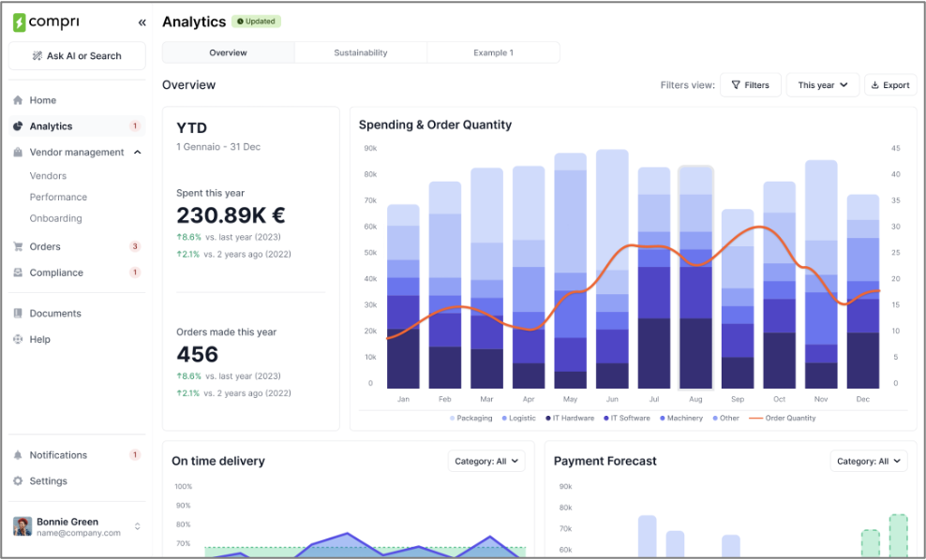The height and width of the screenshot is (560, 926).
Task: Click the Compri logo icon
Action: (19, 22)
